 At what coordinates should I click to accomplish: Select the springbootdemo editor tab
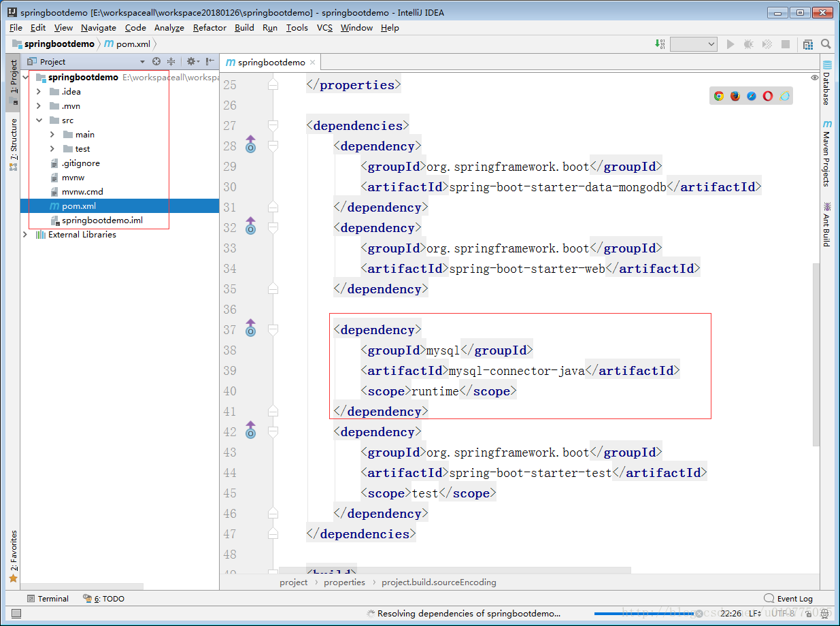point(271,62)
